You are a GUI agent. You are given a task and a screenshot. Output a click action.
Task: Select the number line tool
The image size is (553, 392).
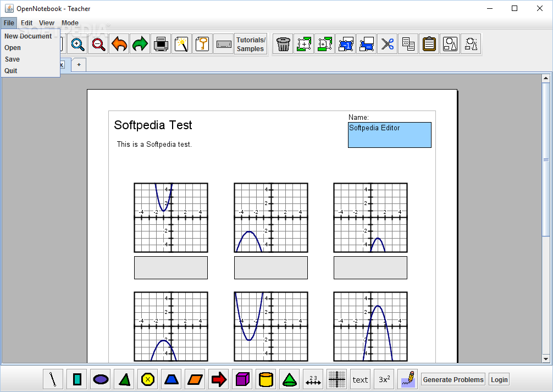pos(313,379)
